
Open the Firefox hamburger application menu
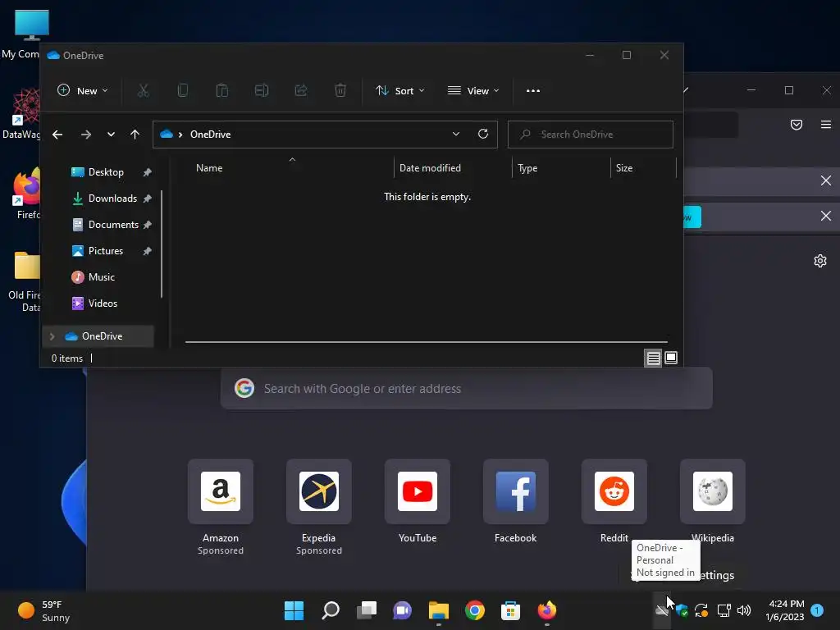[x=825, y=125]
